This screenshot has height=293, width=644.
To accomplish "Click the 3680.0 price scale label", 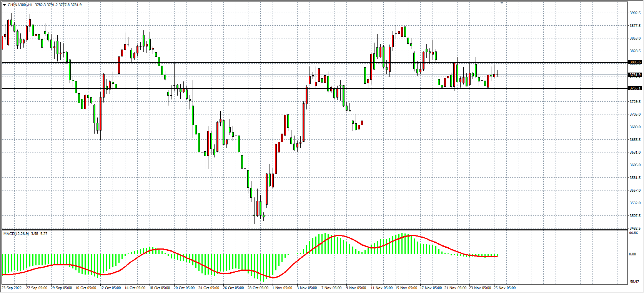I will click(x=635, y=127).
